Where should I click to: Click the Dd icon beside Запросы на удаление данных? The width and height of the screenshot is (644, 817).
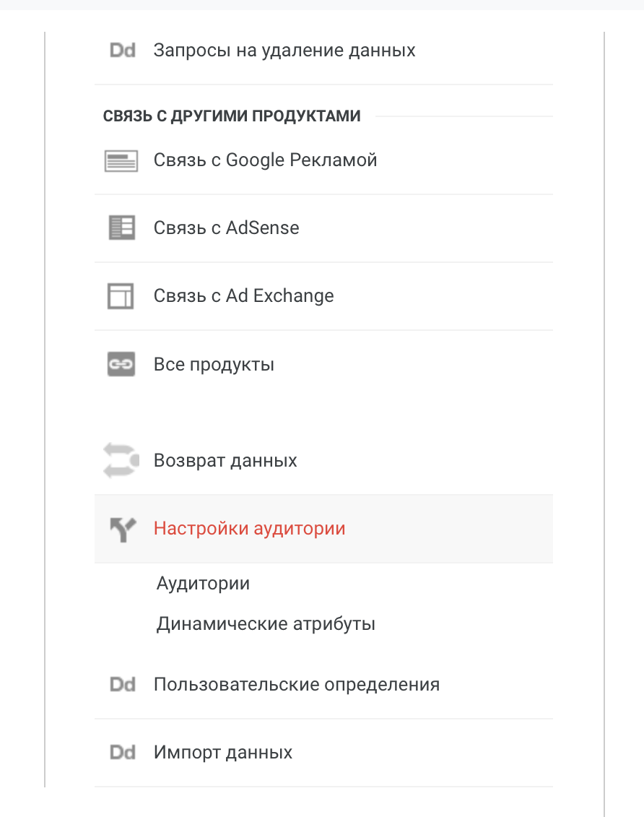pos(122,51)
